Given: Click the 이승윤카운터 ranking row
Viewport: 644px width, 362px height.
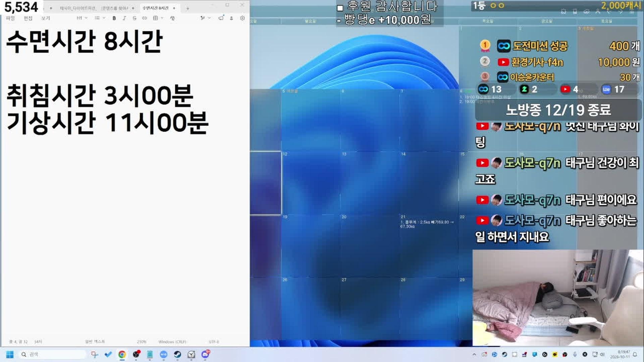Looking at the screenshot, I should click(559, 77).
